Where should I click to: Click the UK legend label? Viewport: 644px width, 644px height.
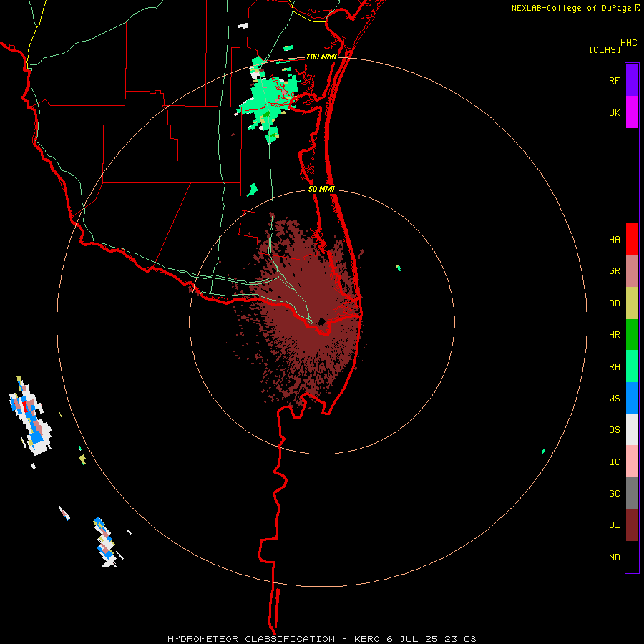click(x=614, y=112)
